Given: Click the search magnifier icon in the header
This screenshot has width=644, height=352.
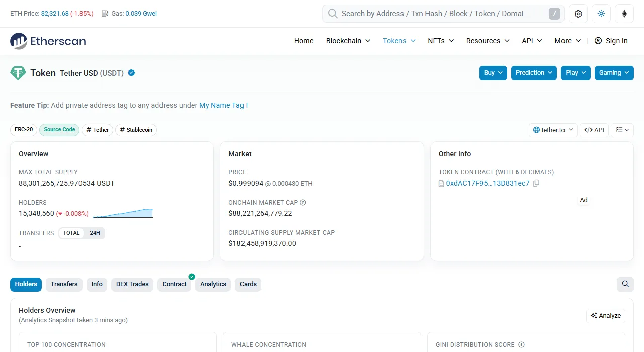Looking at the screenshot, I should pos(333,14).
